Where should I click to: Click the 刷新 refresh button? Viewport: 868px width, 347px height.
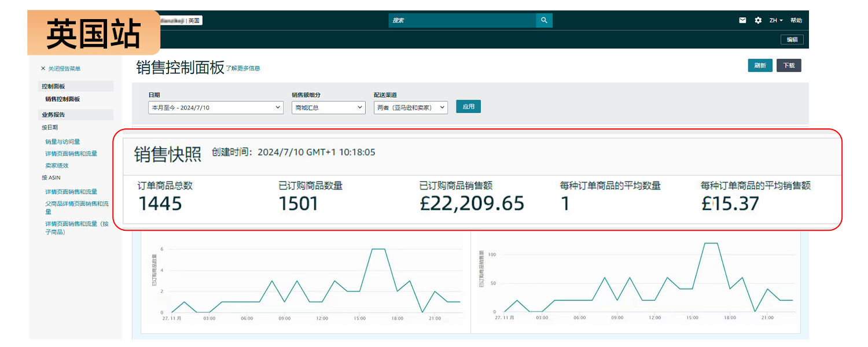click(760, 65)
